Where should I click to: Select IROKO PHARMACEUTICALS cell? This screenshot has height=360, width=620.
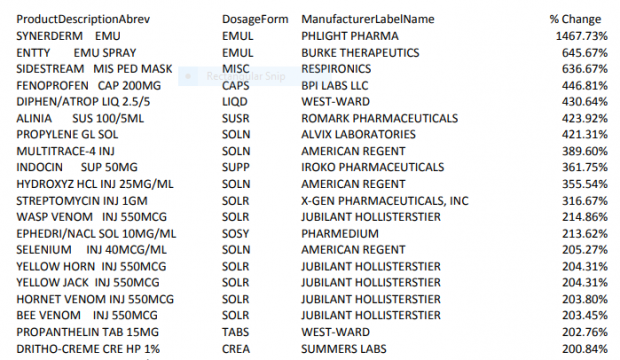click(372, 167)
